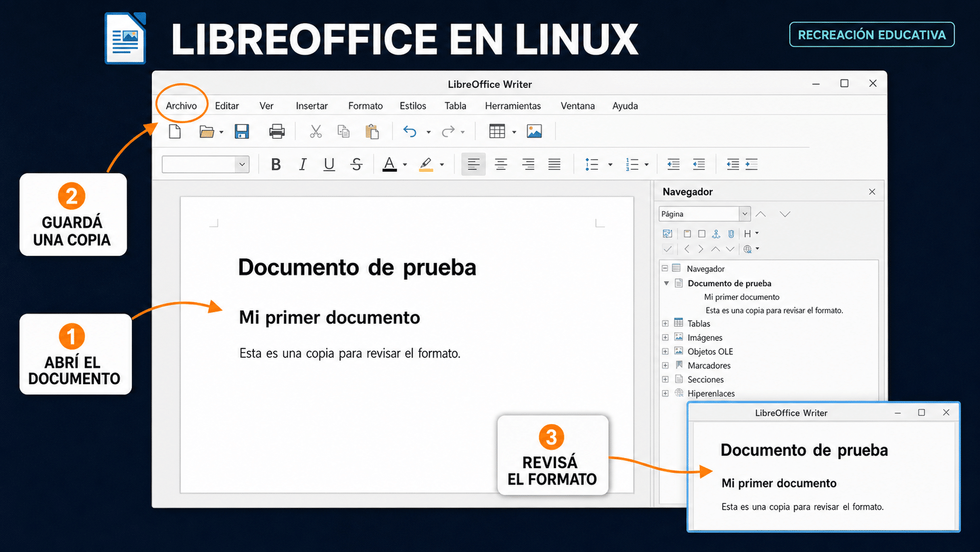Open the highlighting color dropdown arrow

[442, 165]
